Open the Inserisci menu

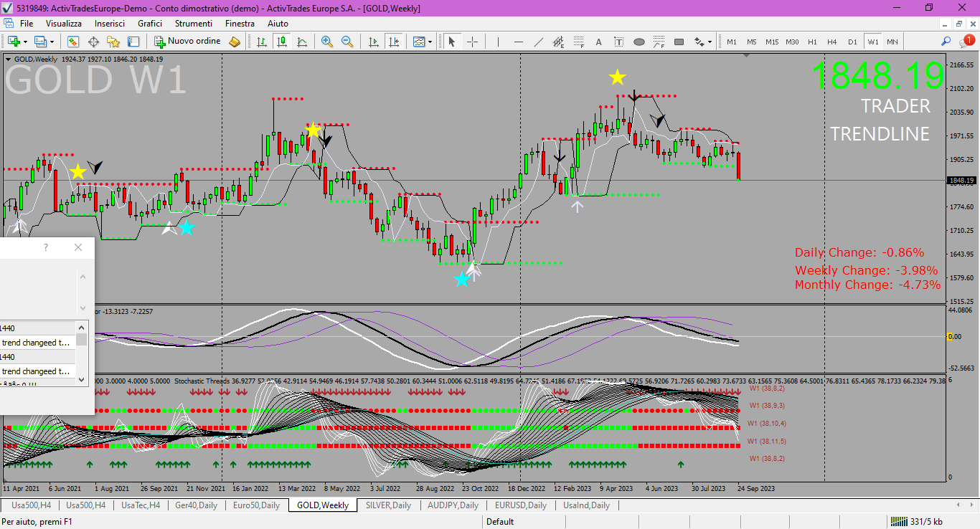(x=110, y=24)
